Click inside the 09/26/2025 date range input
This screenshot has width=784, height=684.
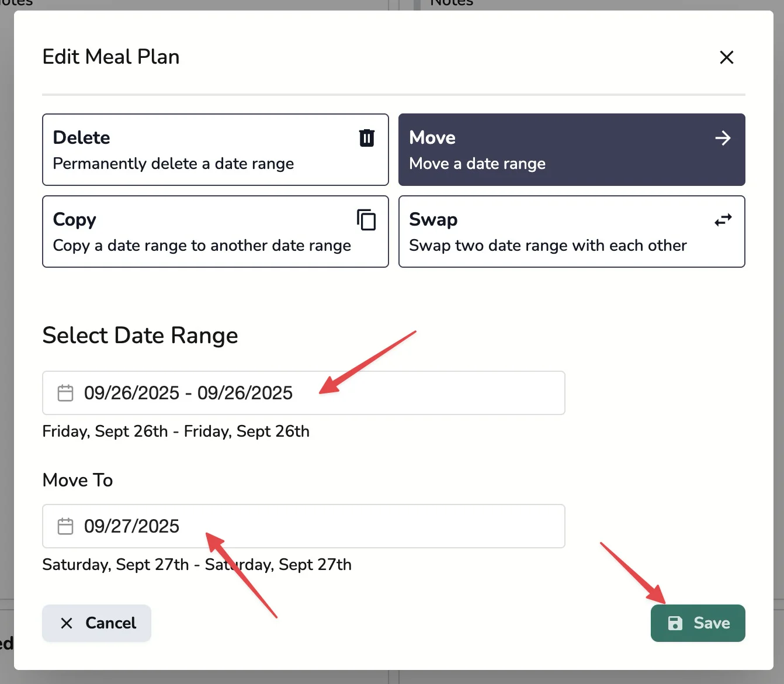(x=188, y=393)
